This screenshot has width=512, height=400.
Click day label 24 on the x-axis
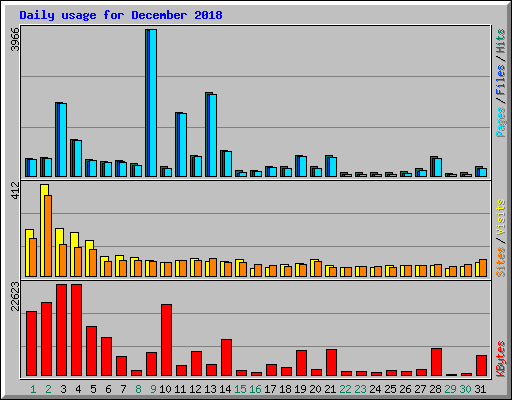375,389
